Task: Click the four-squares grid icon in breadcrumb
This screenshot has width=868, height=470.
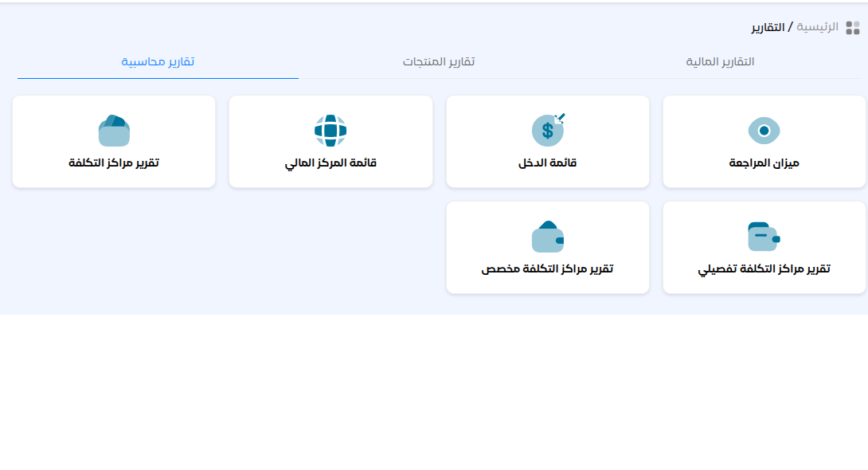Action: point(853,29)
